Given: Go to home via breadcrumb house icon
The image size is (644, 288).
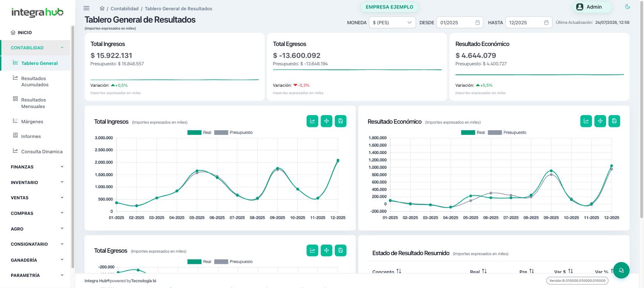Looking at the screenshot, I should click(102, 8).
